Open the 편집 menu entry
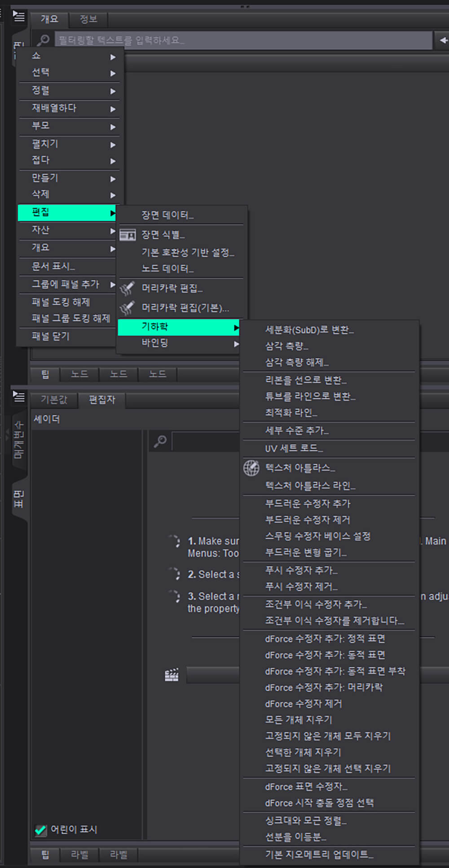This screenshot has height=868, width=449. point(67,213)
